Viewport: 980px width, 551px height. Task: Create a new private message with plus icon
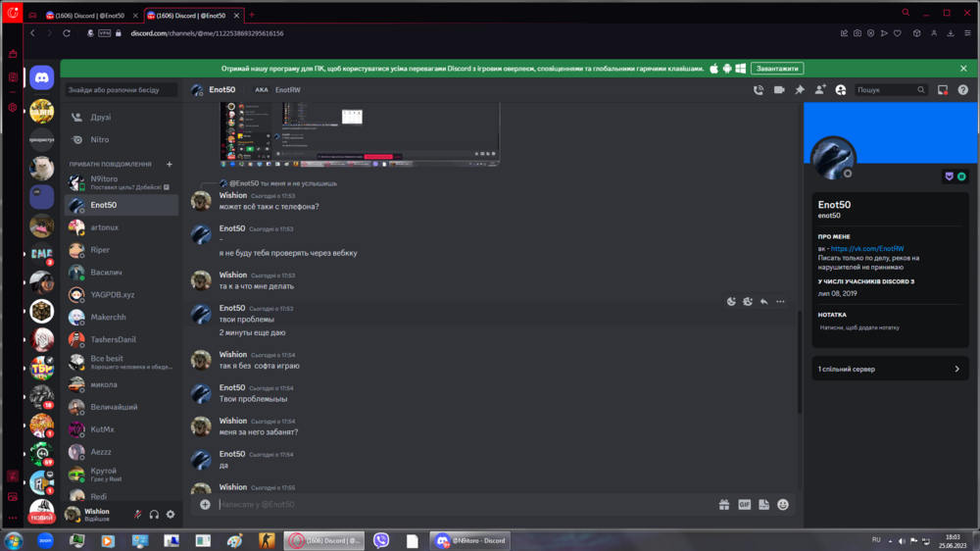click(169, 164)
